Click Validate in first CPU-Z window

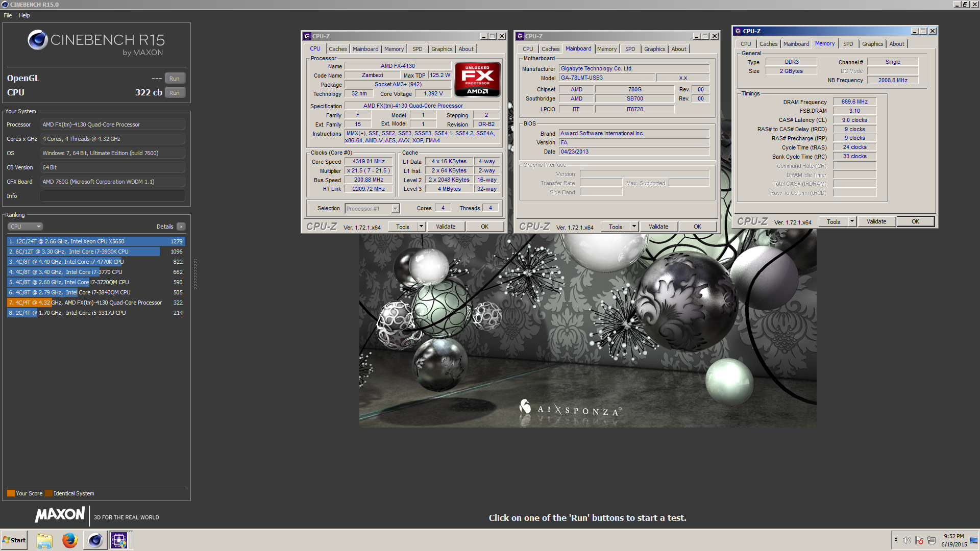tap(446, 227)
